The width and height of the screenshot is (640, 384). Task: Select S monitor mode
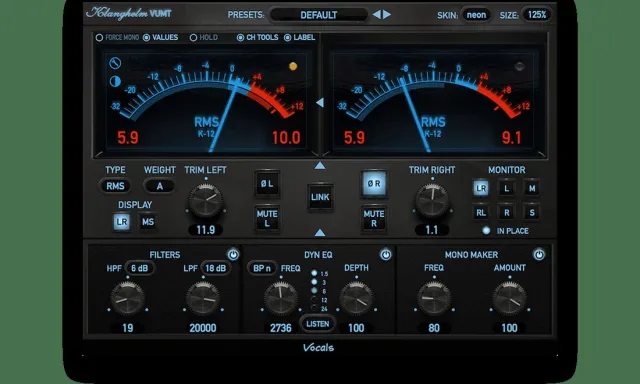(x=532, y=213)
